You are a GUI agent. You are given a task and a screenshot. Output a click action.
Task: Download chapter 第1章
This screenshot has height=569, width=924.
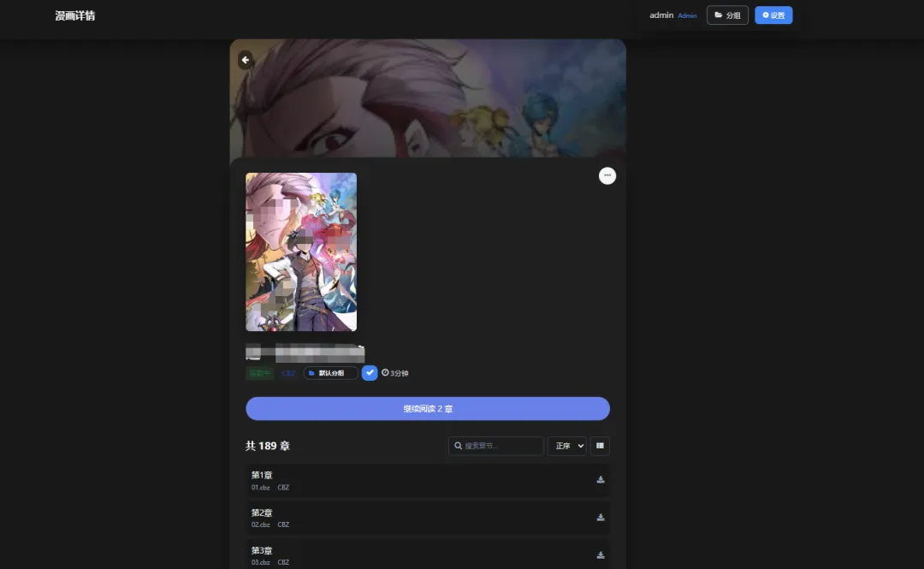coord(600,480)
